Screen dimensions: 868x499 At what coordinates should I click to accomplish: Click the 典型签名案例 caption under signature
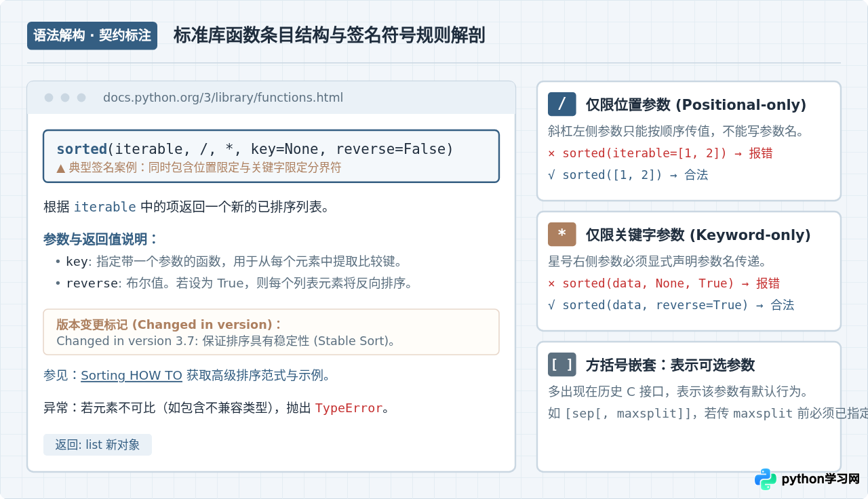coord(199,167)
